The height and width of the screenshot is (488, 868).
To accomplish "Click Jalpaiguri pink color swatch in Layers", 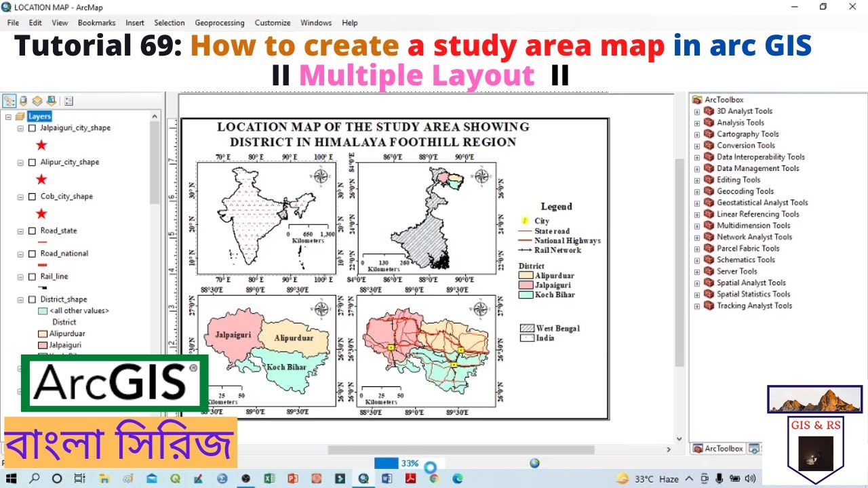I will [43, 346].
